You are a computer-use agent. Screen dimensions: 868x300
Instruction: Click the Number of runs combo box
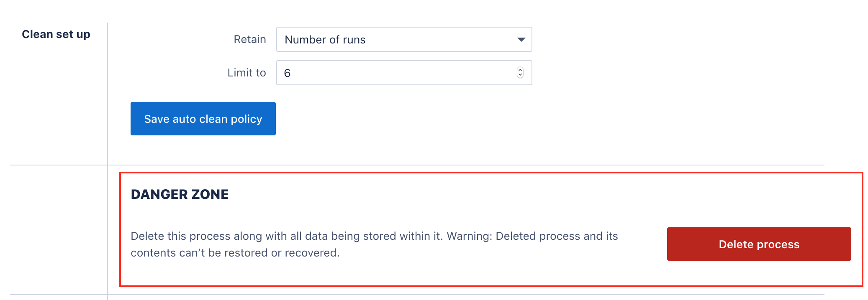[x=403, y=39]
